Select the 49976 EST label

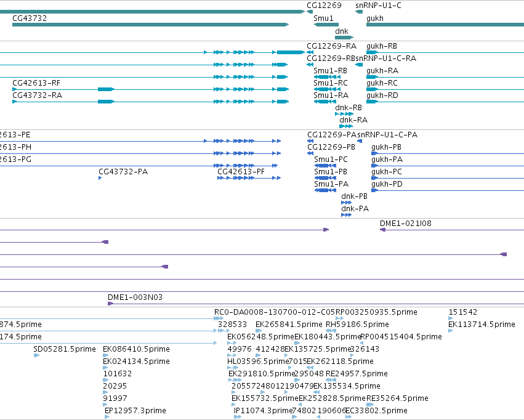(240, 349)
